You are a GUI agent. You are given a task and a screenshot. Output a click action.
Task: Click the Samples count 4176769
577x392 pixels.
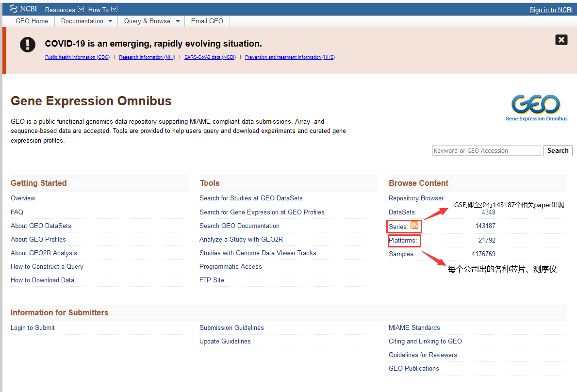(483, 254)
